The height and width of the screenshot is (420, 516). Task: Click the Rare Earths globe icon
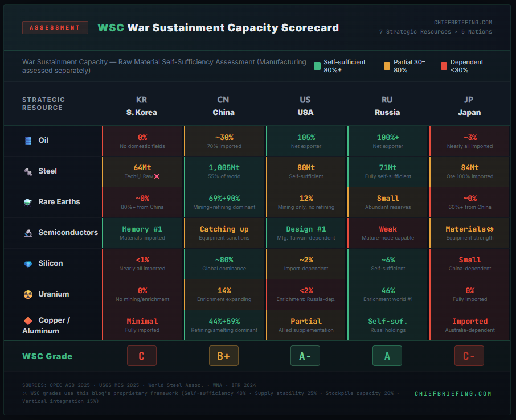pos(27,202)
